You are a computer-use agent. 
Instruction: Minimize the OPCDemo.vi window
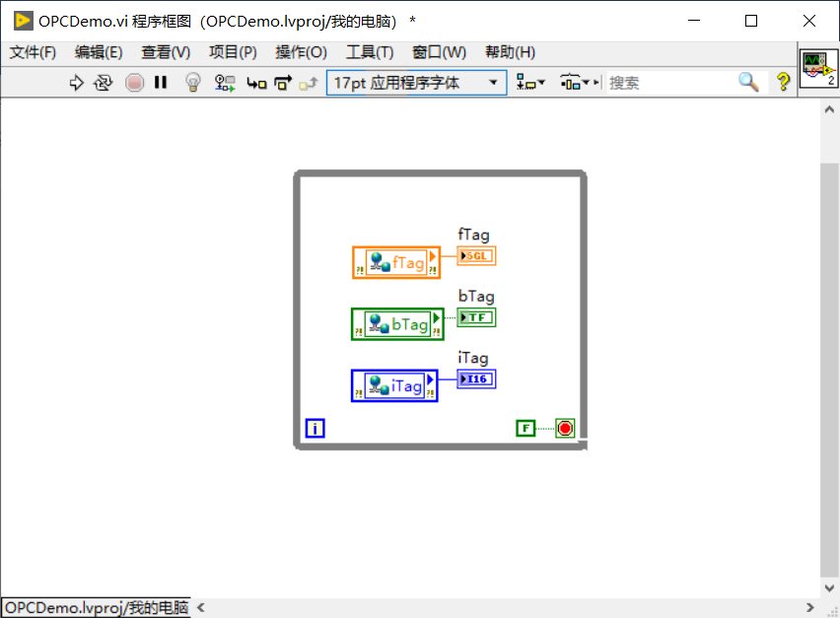pyautogui.click(x=694, y=21)
